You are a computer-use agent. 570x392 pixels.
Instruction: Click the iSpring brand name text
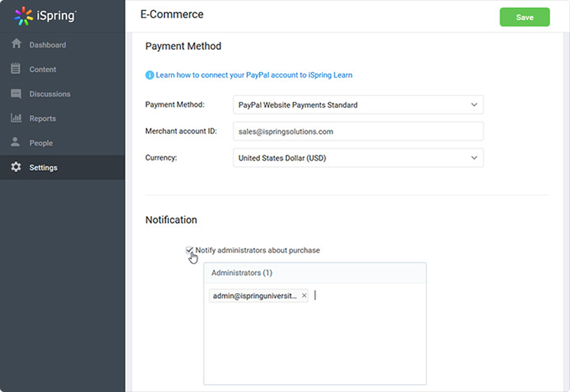coord(56,16)
